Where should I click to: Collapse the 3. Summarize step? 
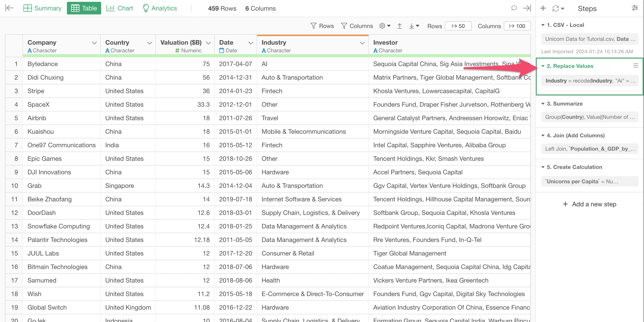pos(543,103)
